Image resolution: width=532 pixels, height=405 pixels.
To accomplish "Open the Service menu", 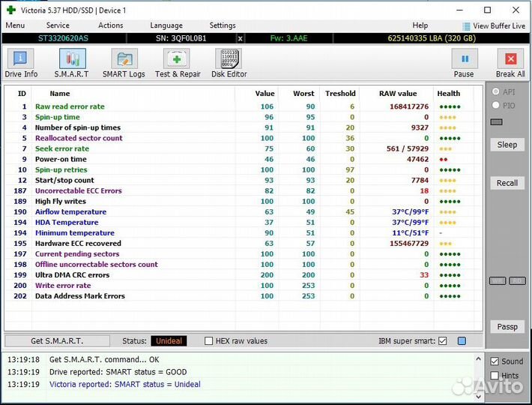I will (58, 25).
